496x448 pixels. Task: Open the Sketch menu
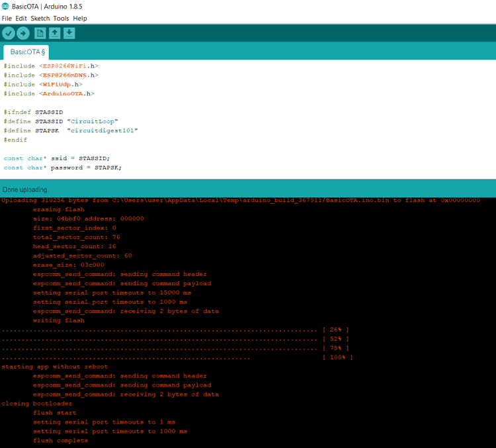[40, 19]
